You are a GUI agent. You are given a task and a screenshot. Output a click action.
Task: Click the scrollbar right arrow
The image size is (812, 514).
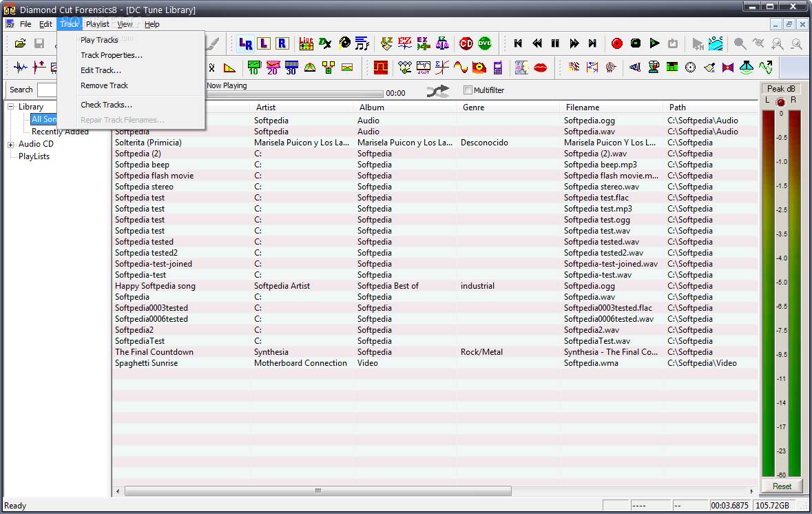[x=751, y=491]
